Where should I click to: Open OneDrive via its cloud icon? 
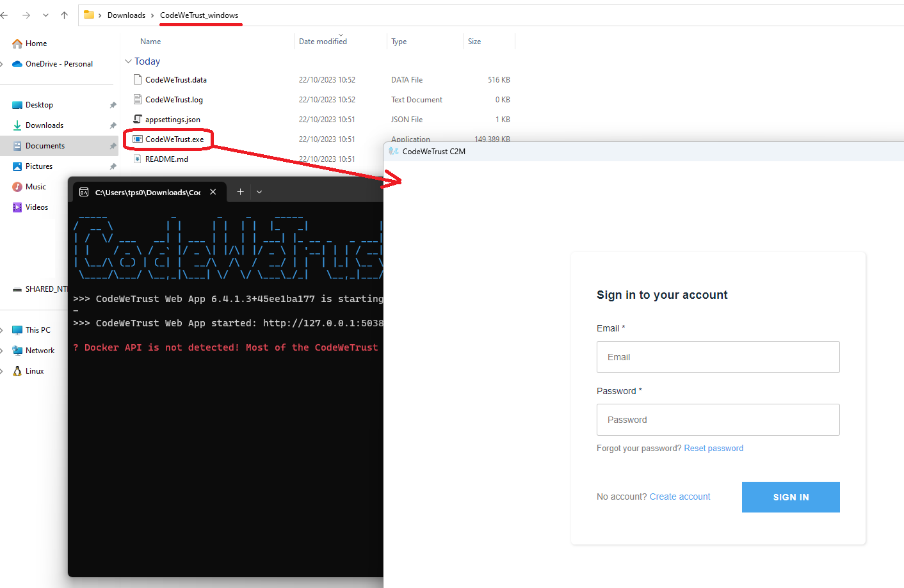pos(17,64)
